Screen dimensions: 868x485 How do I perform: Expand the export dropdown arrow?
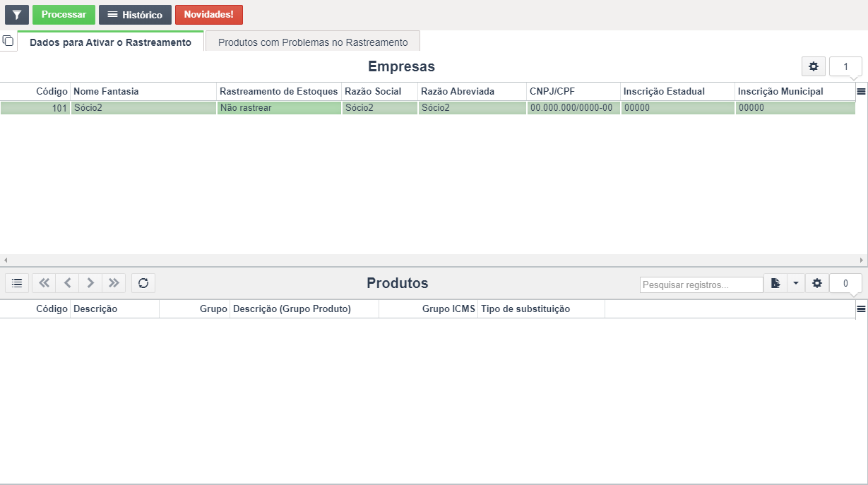(x=795, y=283)
